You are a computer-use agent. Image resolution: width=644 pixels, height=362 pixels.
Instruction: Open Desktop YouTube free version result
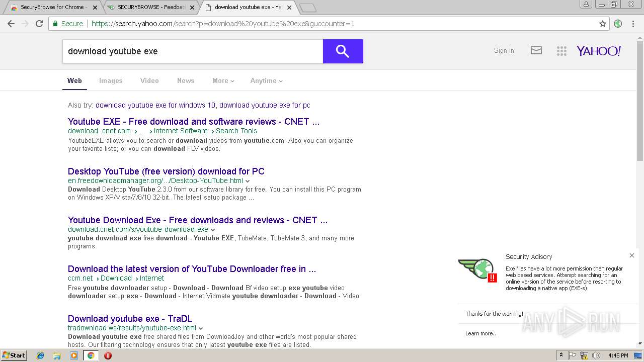166,171
